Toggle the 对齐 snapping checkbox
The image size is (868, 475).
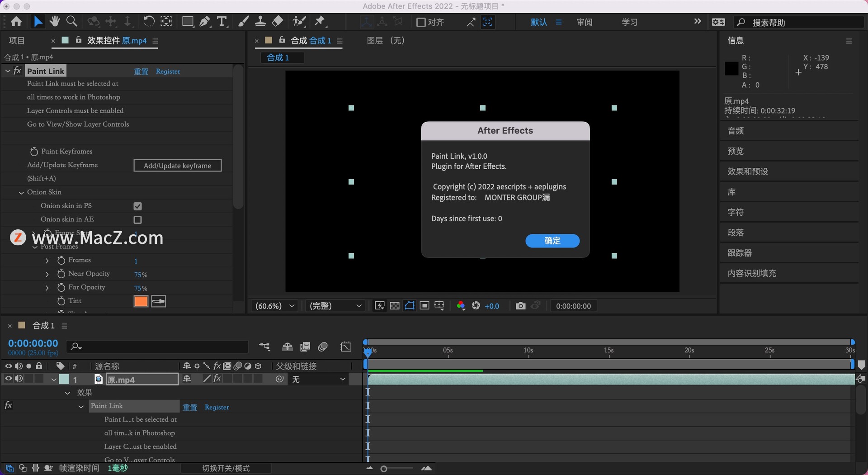point(421,22)
